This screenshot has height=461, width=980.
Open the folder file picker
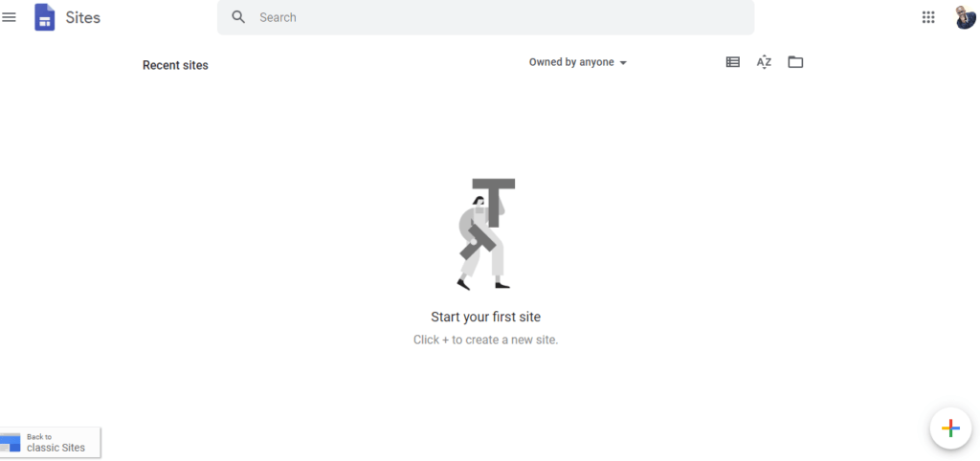(795, 62)
